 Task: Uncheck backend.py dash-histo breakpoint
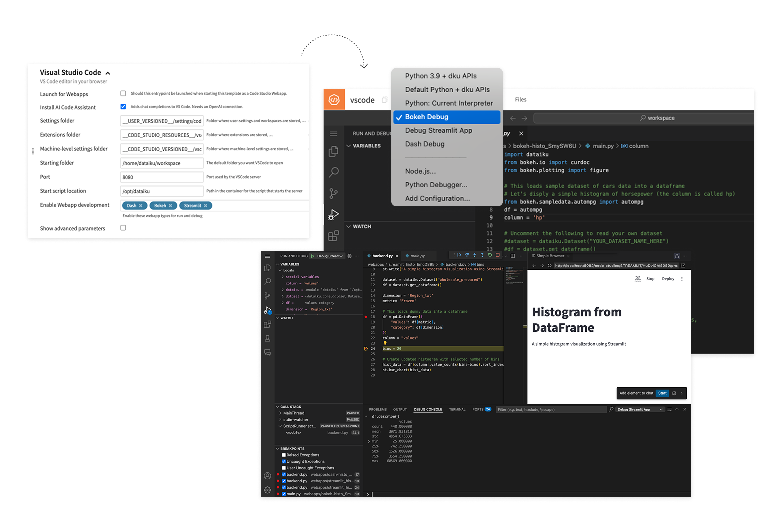[x=284, y=474]
